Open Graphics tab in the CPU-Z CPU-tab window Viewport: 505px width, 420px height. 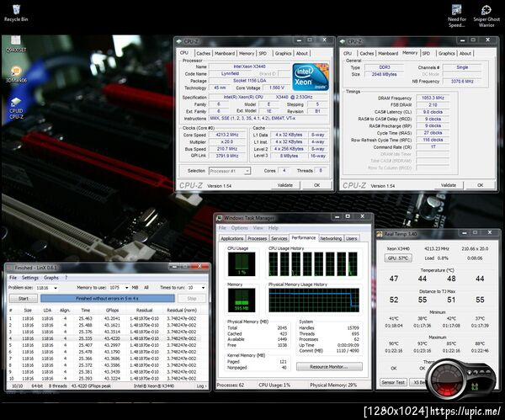click(x=283, y=54)
